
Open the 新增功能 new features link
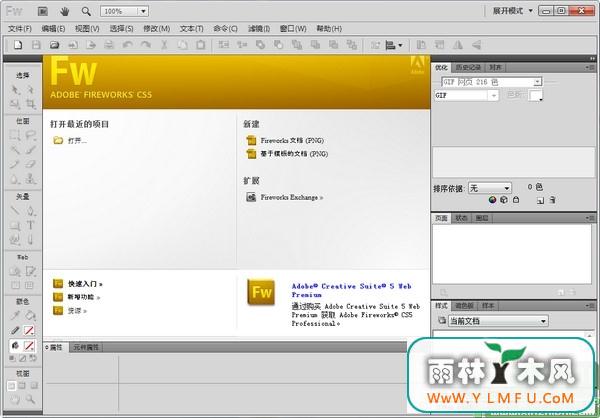83,297
